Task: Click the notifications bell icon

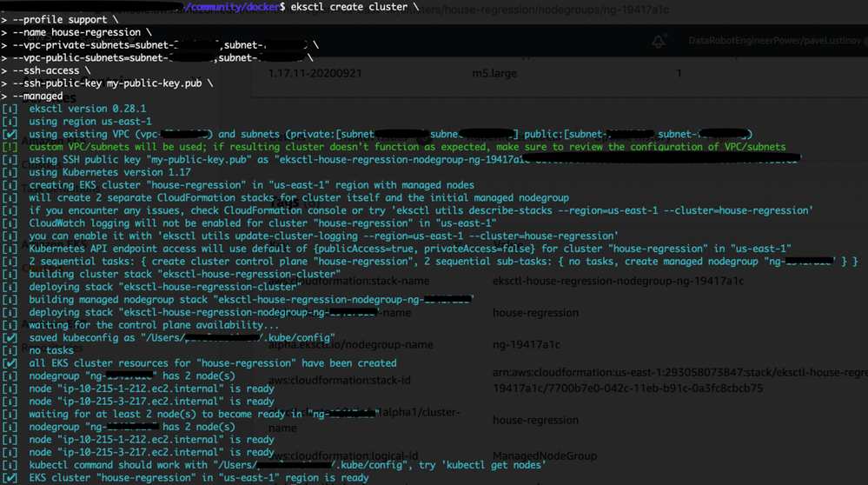Action: (x=659, y=42)
